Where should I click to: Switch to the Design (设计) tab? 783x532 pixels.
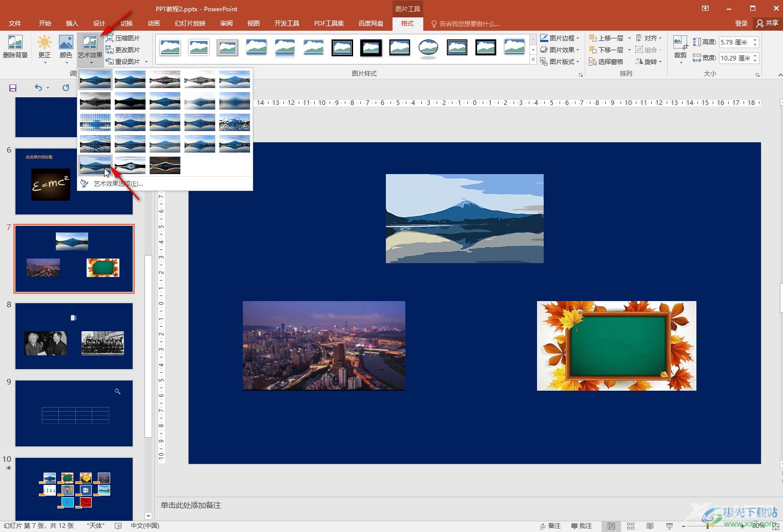(x=99, y=23)
